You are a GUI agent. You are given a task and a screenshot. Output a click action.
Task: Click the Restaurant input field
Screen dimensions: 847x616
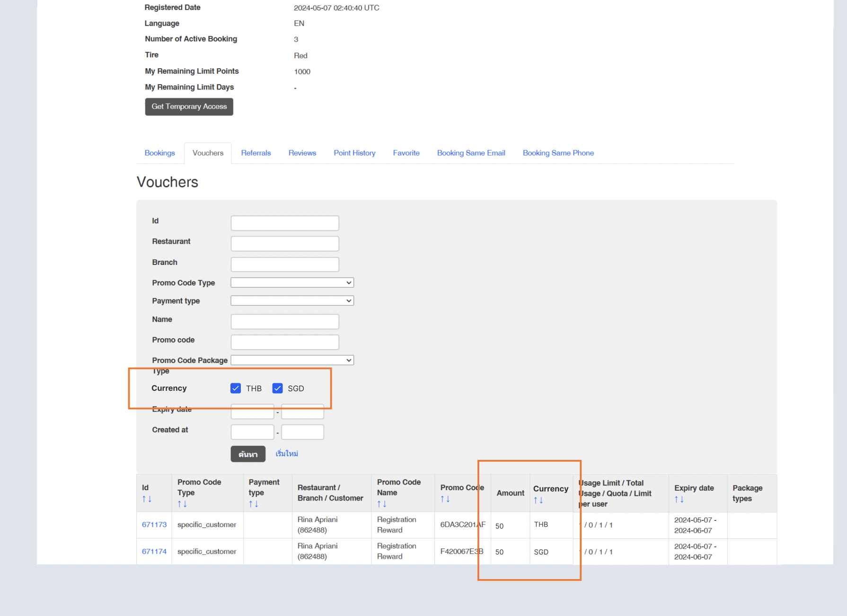(x=285, y=244)
